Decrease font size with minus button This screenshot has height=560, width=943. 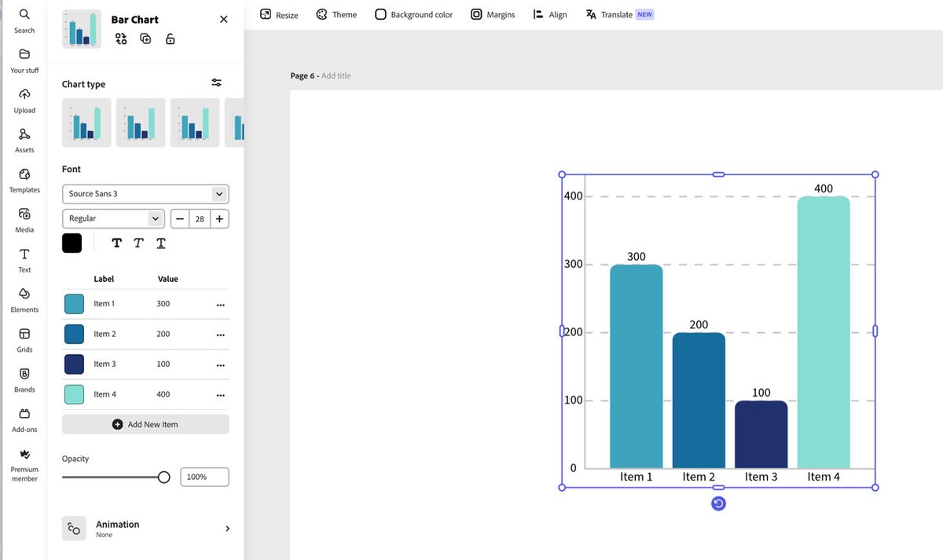[180, 218]
